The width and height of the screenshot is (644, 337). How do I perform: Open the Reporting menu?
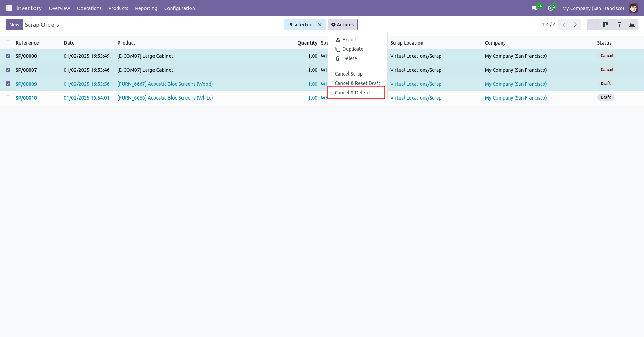pyautogui.click(x=146, y=8)
